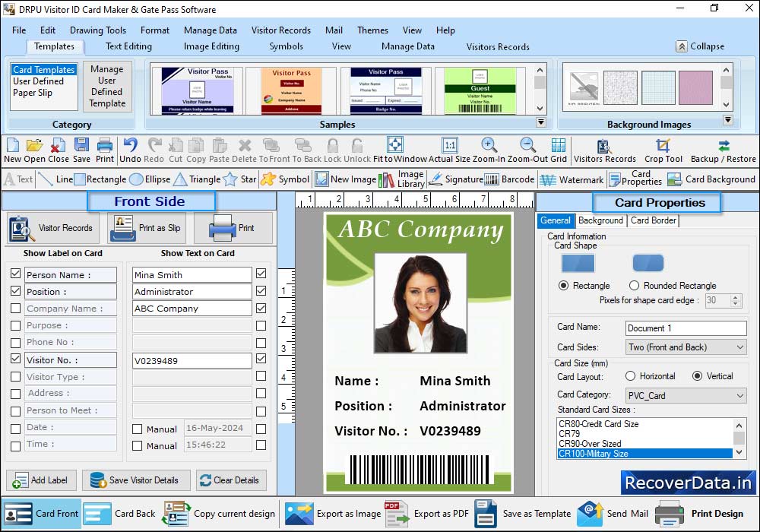Open the Card Background tool
This screenshot has height=532, width=760.
[711, 179]
